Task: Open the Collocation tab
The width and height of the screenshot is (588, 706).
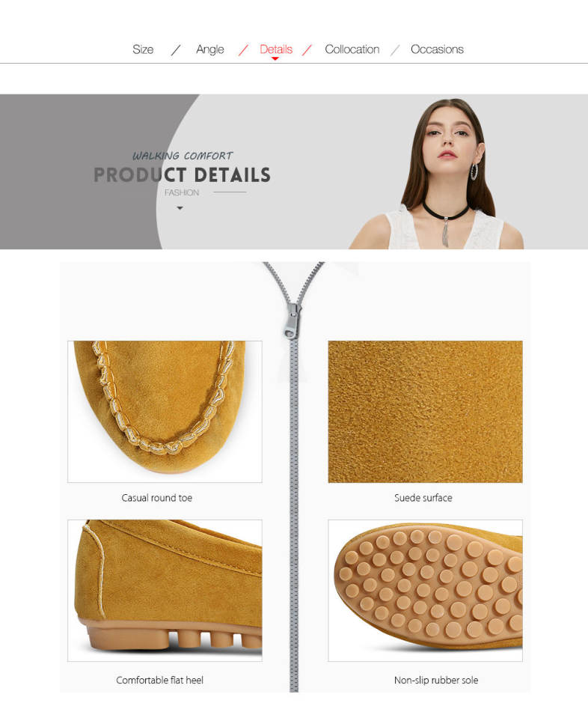Action: [352, 49]
